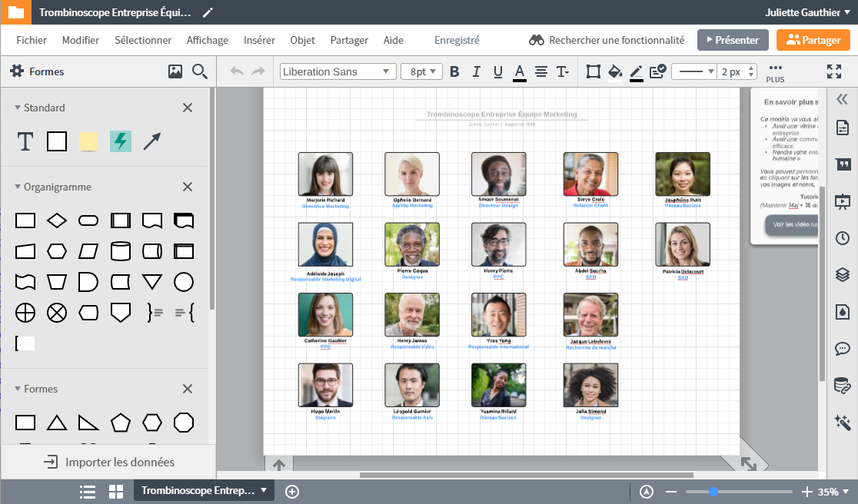
Task: Toggle underline text formatting
Action: (497, 71)
